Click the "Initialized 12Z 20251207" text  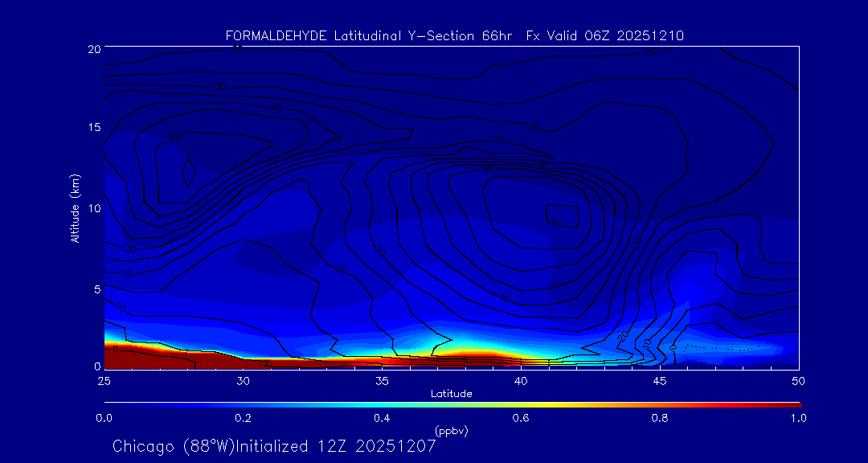336,446
